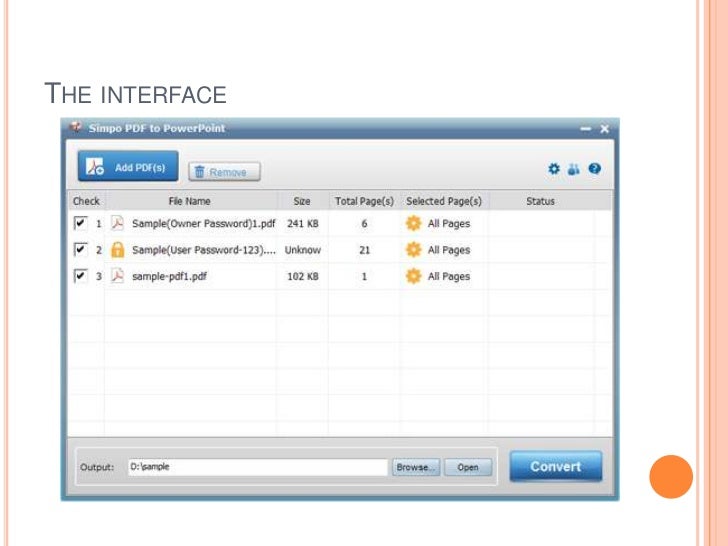The width and height of the screenshot is (728, 546).
Task: Click the Status column header
Action: pyautogui.click(x=540, y=201)
